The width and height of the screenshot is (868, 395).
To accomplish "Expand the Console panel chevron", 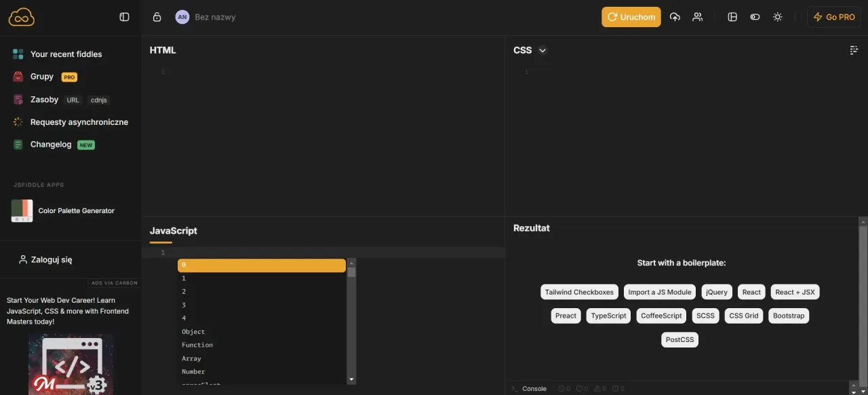I will coord(514,388).
